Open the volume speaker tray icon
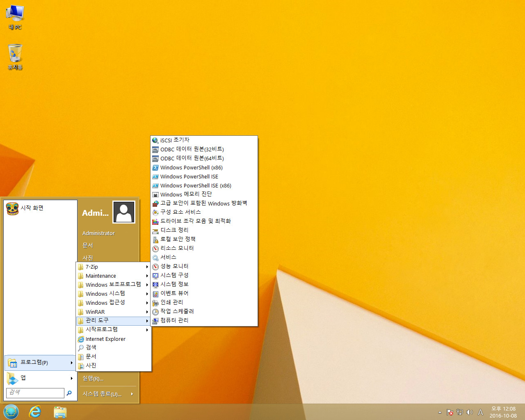 pos(470,412)
